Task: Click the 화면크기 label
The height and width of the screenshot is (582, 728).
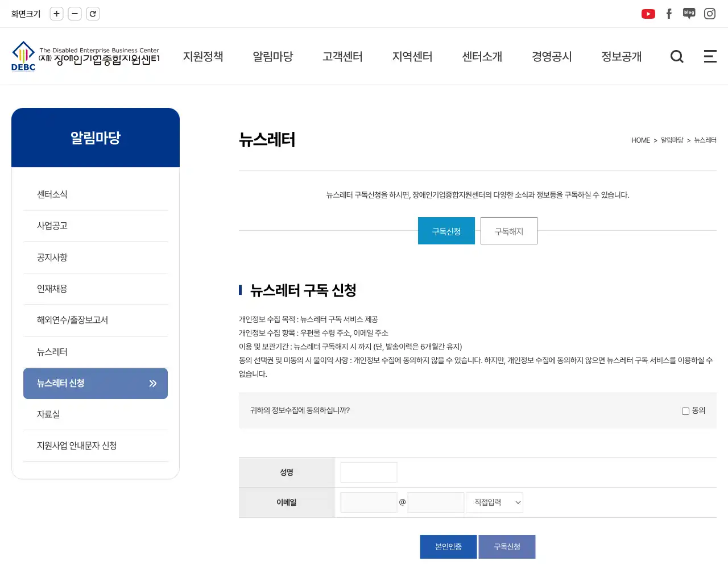Action: pyautogui.click(x=26, y=14)
